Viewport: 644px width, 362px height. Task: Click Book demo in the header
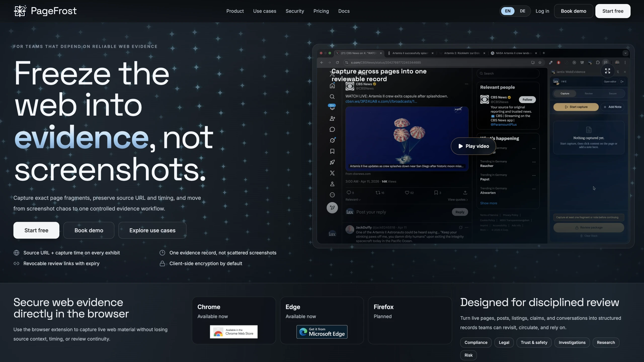(574, 11)
